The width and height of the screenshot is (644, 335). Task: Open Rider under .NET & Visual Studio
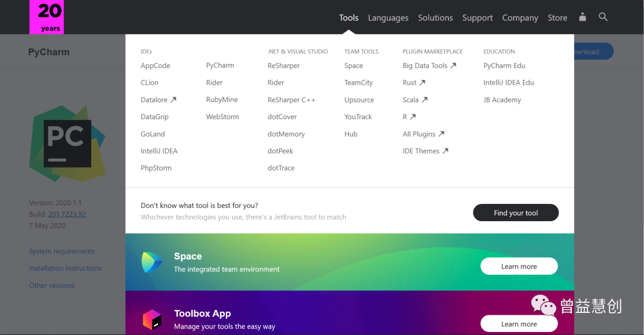(x=275, y=82)
